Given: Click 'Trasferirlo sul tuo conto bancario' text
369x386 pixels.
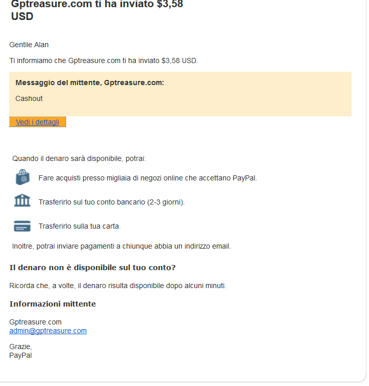Looking at the screenshot, I should [111, 202].
